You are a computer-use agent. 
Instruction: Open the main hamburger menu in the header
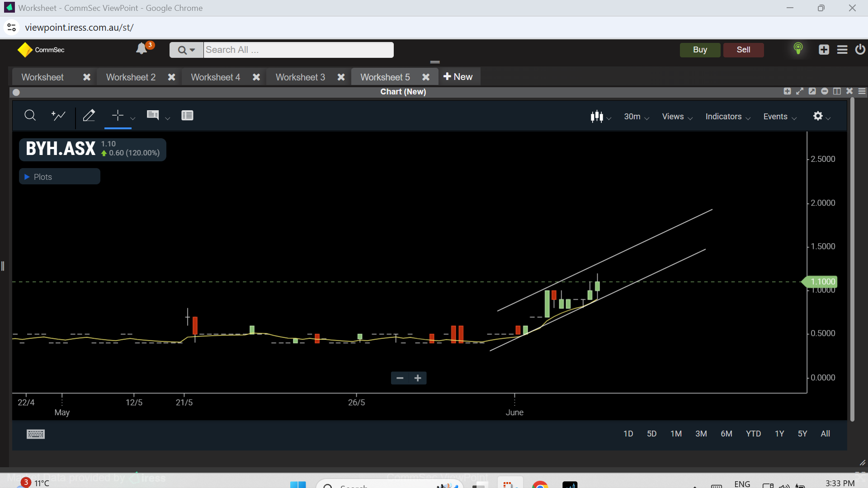(842, 50)
